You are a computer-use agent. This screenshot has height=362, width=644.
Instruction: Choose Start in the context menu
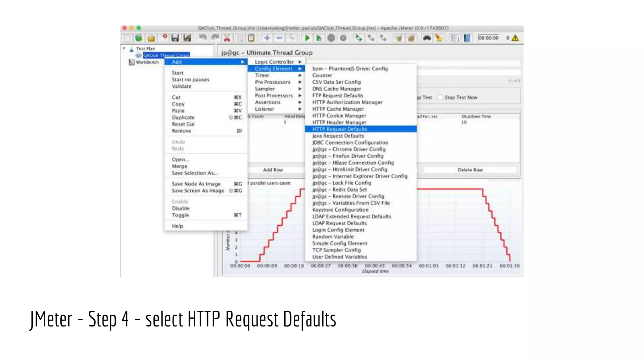206,73
